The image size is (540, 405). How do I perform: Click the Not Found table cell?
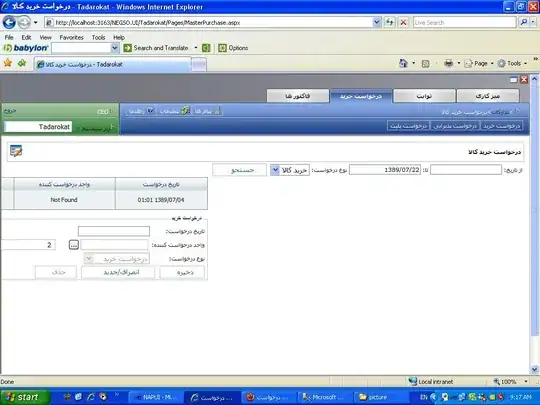coord(64,200)
